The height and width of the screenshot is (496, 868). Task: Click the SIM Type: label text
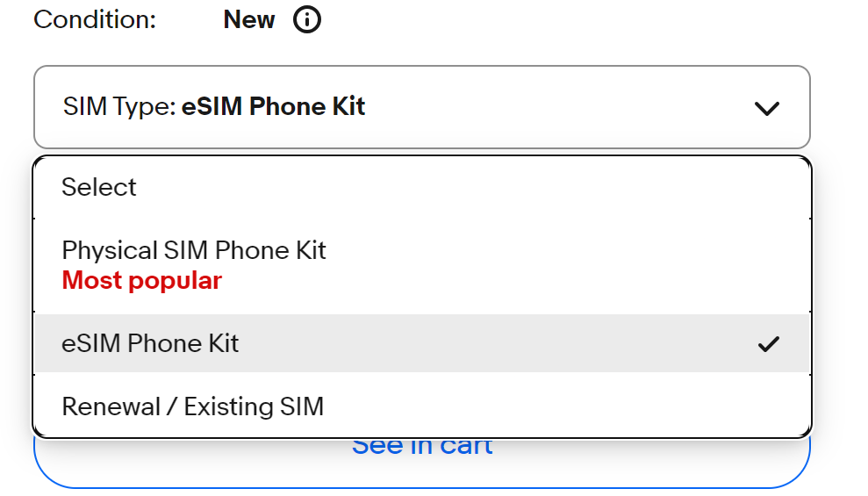tap(118, 107)
